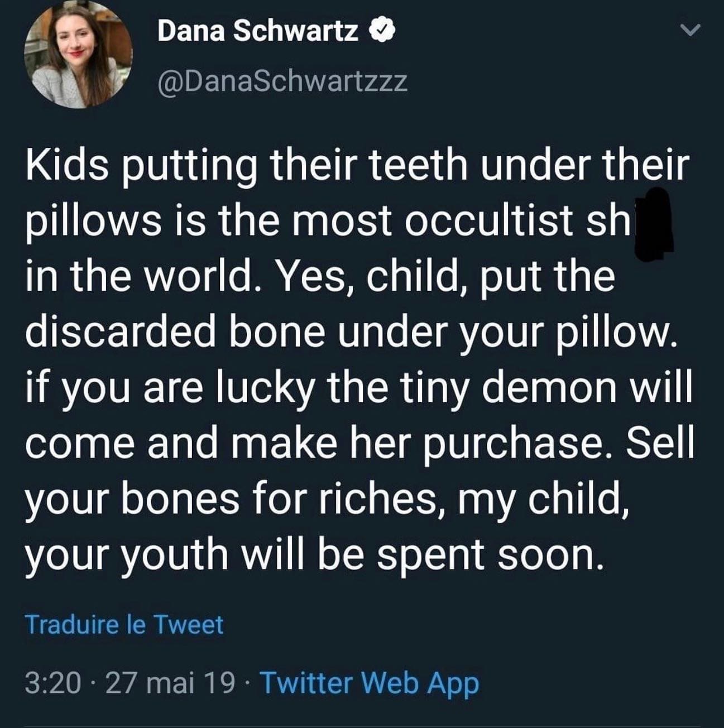
Task: Open the tweet options chevron menu
Action: coord(691,31)
